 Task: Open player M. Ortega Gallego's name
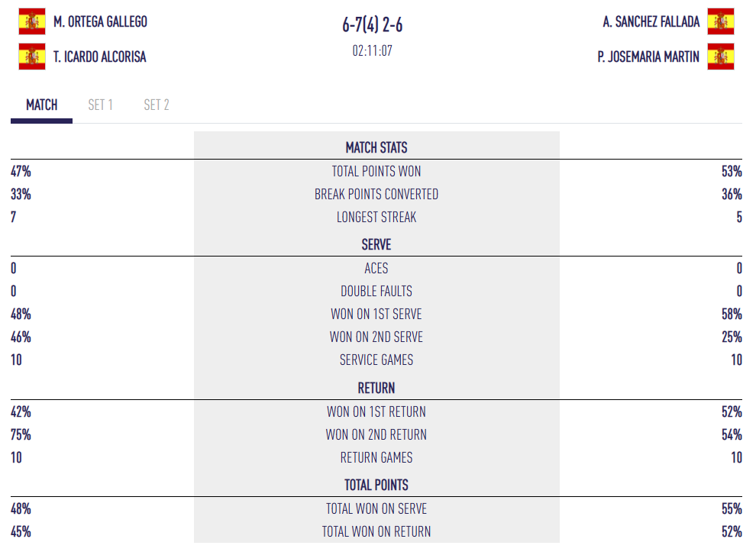tap(101, 22)
